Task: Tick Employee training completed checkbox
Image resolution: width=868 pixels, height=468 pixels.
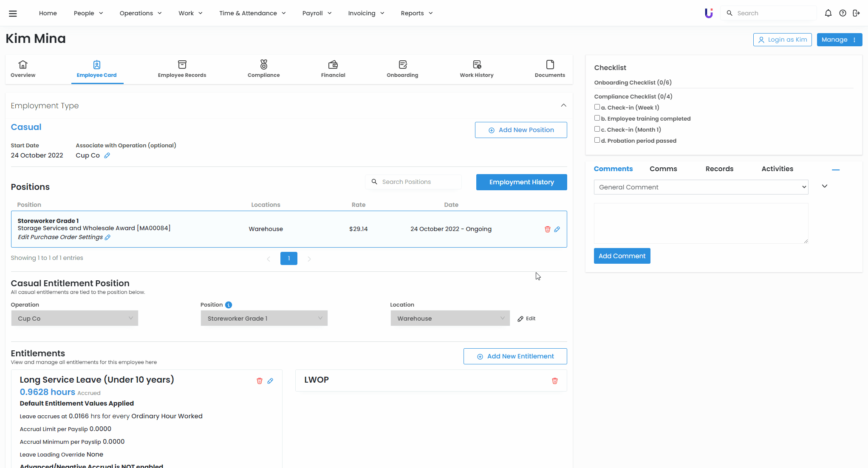Action: coord(597,118)
